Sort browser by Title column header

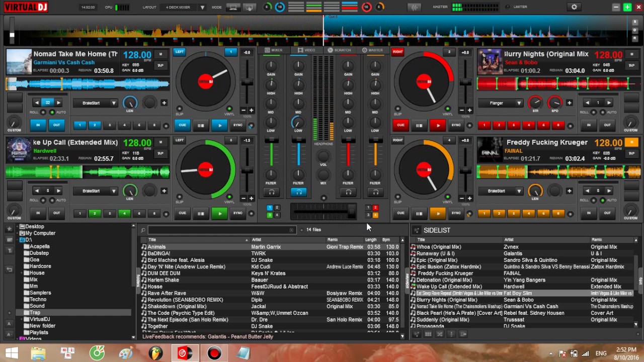coord(196,240)
